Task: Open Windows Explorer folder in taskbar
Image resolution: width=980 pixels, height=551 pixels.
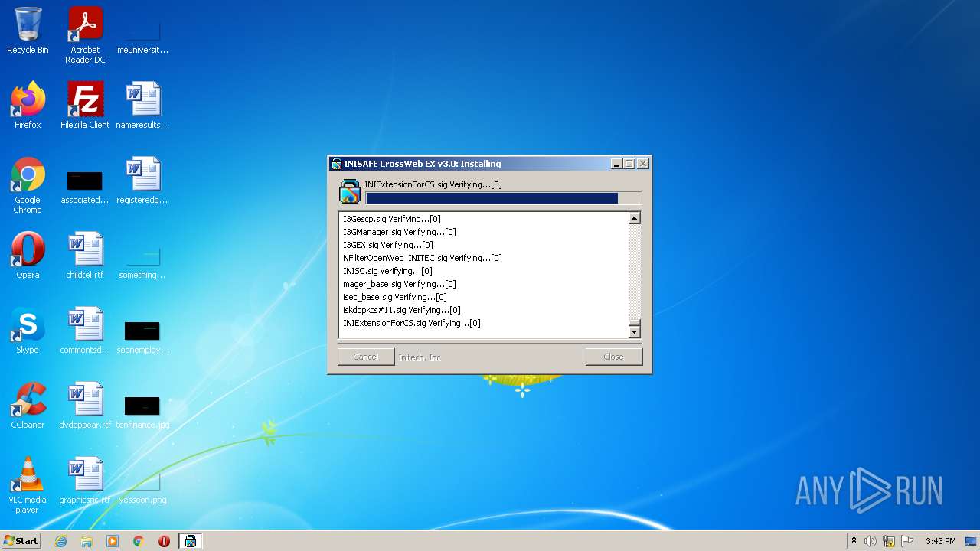Action: click(87, 541)
